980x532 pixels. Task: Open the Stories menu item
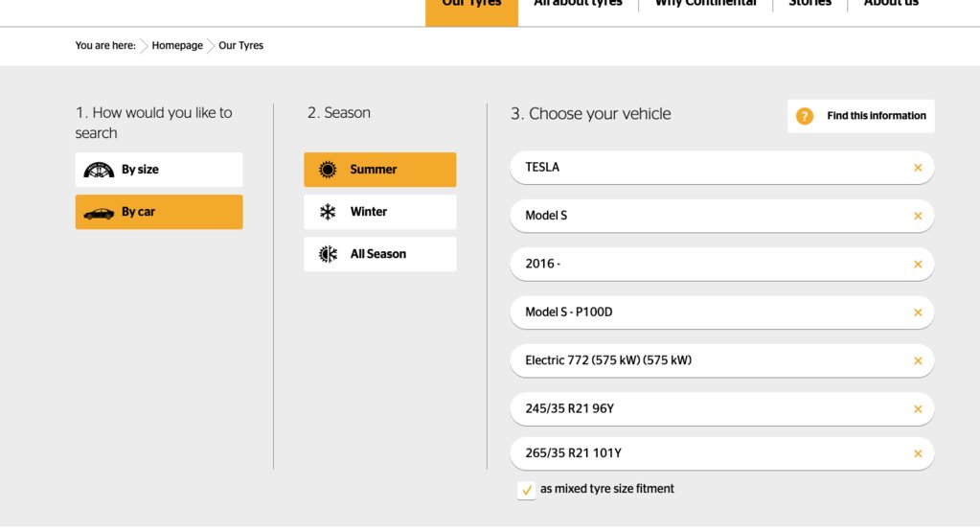pos(810,5)
